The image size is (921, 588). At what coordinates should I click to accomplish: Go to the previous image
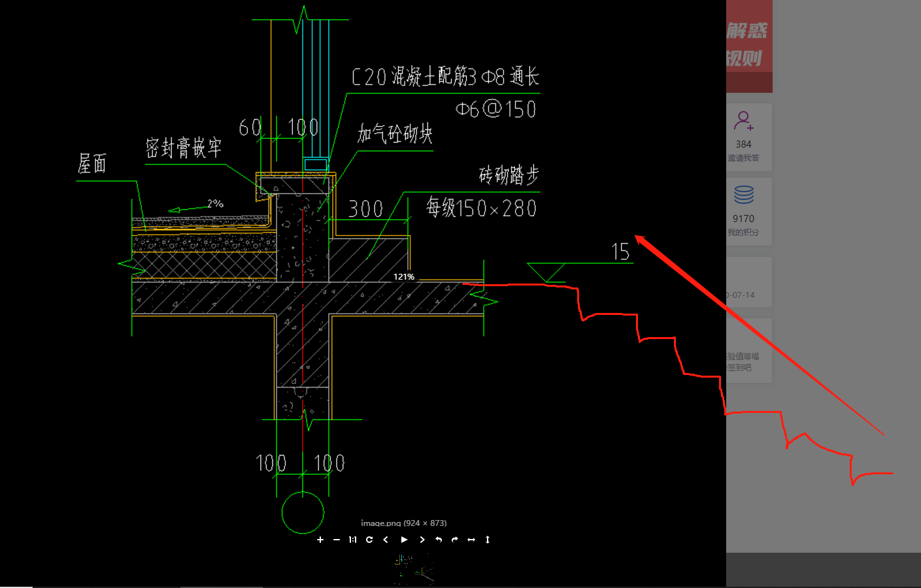(x=386, y=540)
